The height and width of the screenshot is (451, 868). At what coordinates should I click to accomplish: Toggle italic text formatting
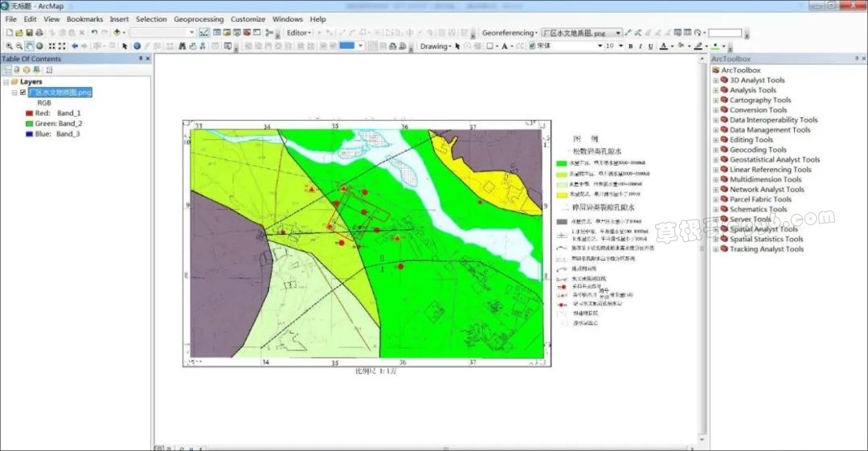pyautogui.click(x=640, y=47)
